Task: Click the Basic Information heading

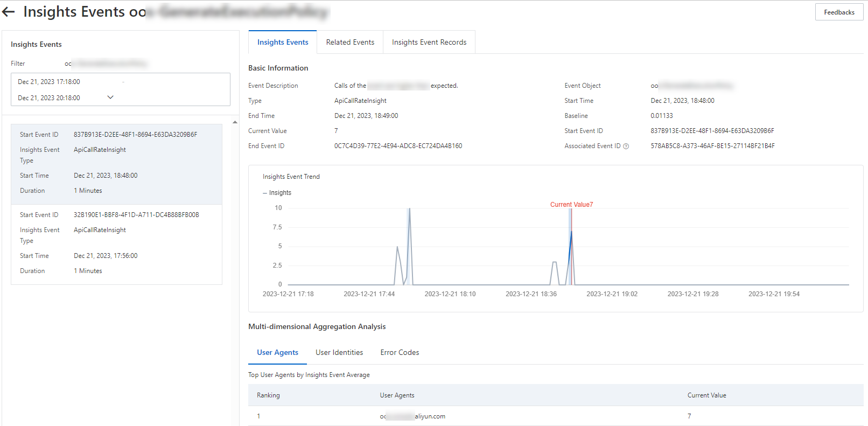Action: click(278, 68)
